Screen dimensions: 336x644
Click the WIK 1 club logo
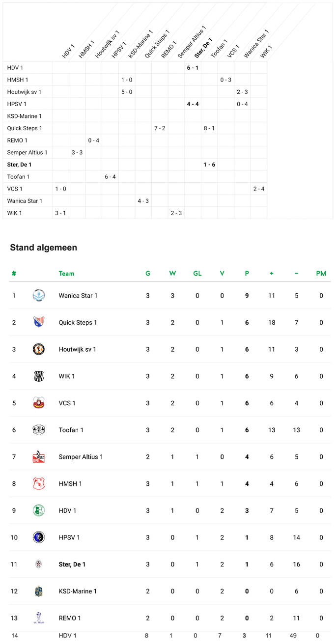(39, 376)
